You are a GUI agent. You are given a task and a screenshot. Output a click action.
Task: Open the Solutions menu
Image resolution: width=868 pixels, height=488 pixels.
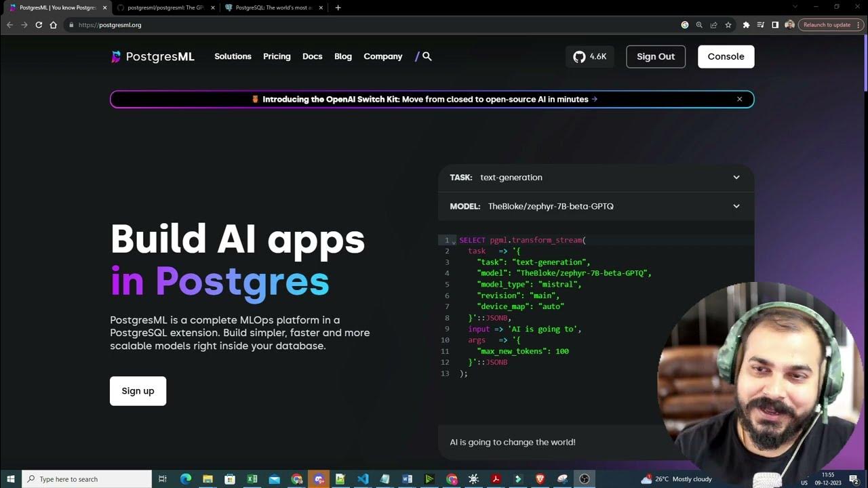tap(233, 56)
